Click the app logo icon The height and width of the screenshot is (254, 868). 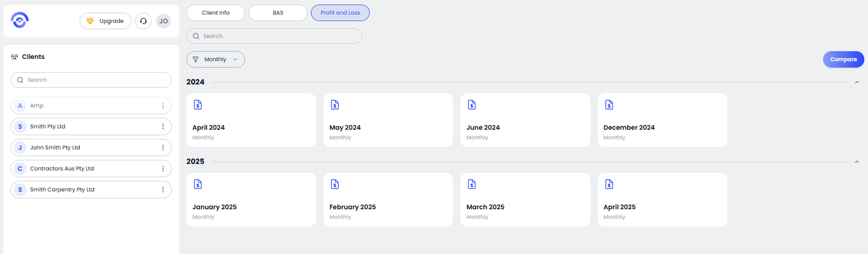20,20
